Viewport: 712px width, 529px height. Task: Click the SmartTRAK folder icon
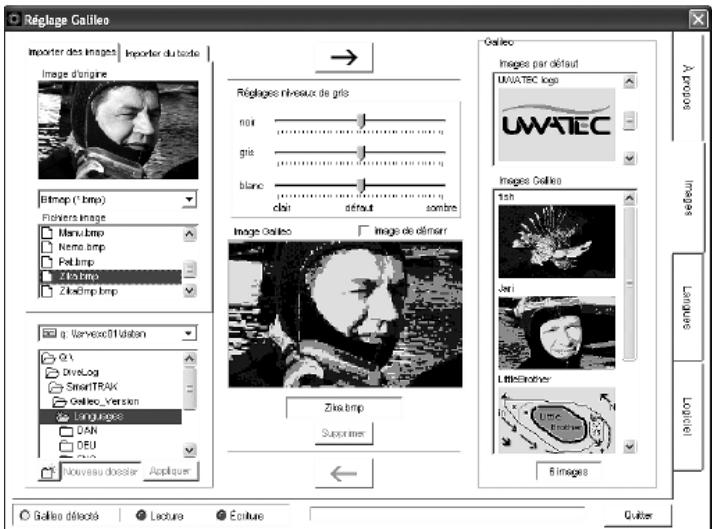(55, 387)
